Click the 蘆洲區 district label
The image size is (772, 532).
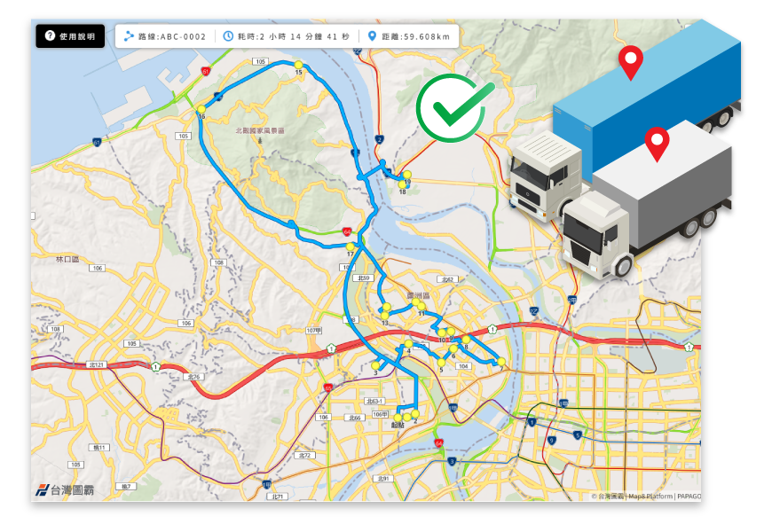click(418, 295)
